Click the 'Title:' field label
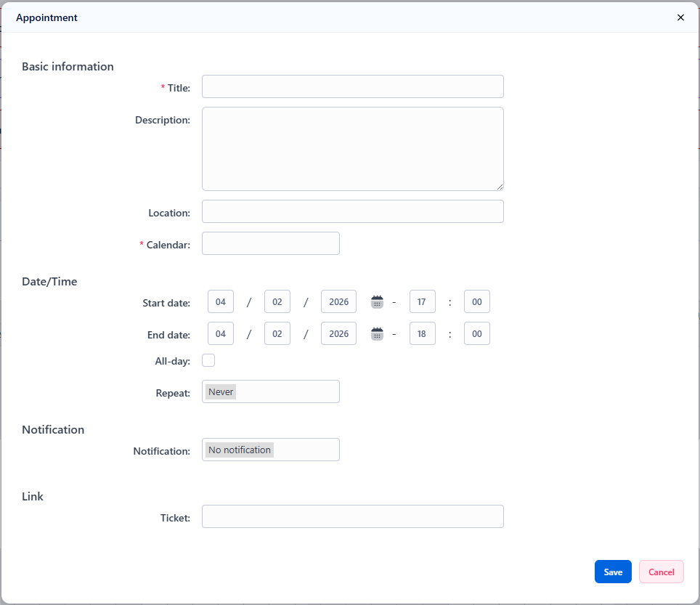Screen dimensions: 700x605 click(179, 88)
